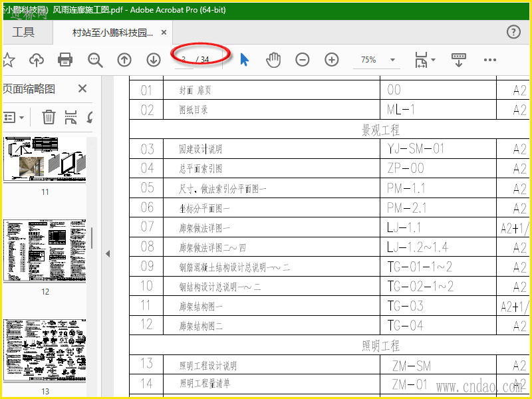Select page 13 thumbnail
The width and height of the screenshot is (532, 399).
tap(45, 350)
